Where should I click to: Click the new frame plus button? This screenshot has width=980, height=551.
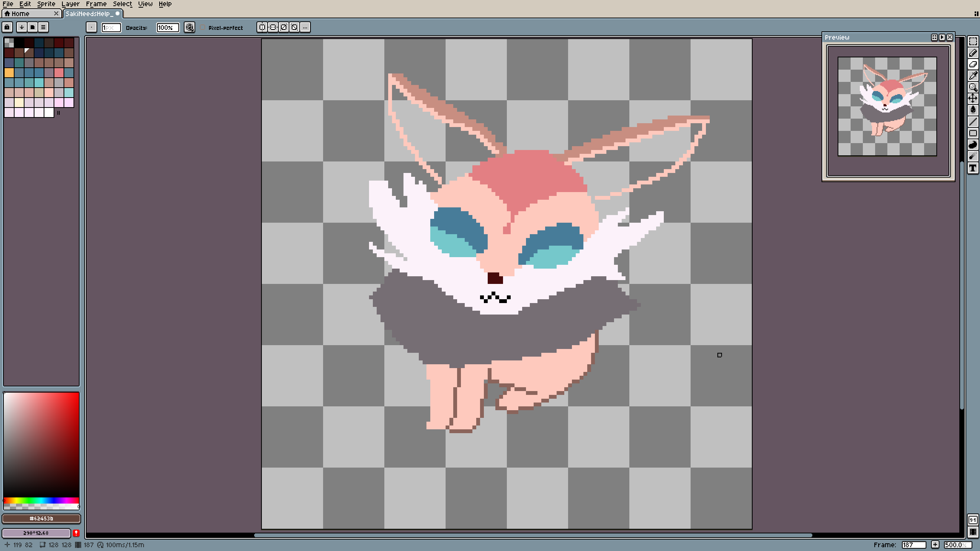tap(935, 545)
